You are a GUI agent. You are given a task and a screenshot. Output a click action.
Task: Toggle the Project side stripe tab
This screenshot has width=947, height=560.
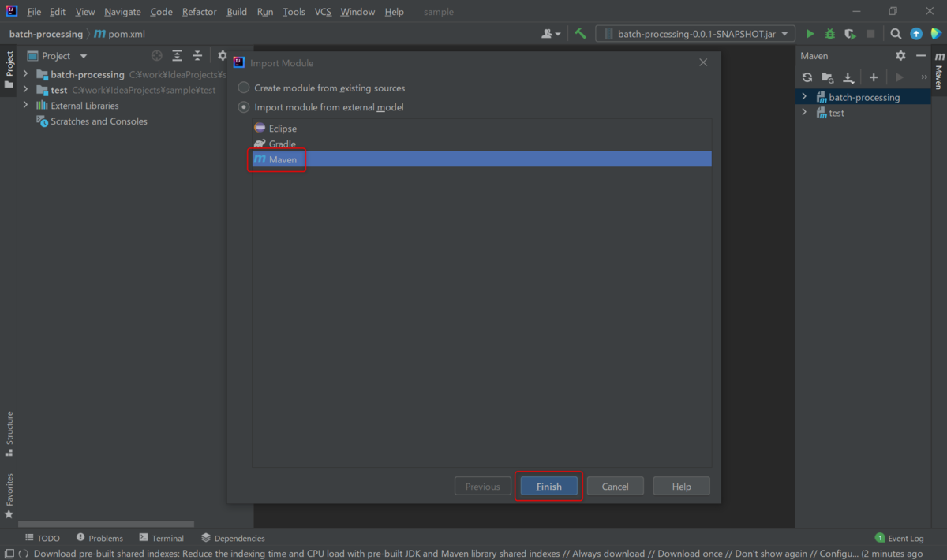(9, 70)
